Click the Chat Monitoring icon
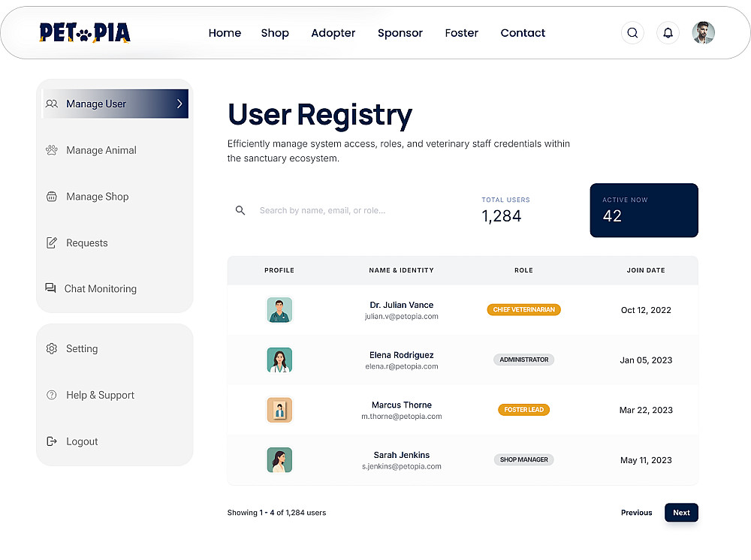This screenshot has height=560, width=751. pos(50,288)
